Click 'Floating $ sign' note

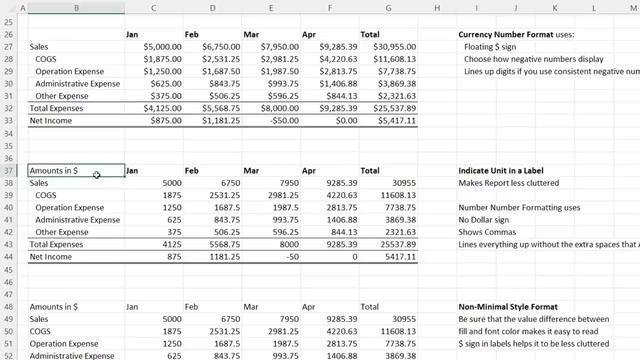point(490,47)
